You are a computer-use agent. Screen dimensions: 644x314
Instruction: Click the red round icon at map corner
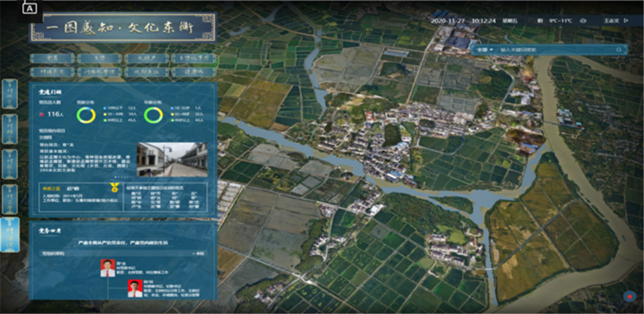[x=629, y=296]
